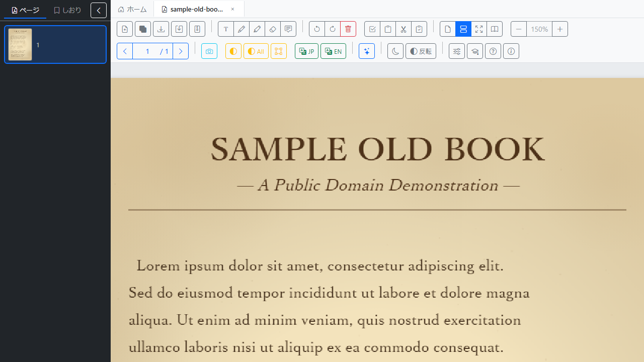Go to the previous page

pos(125,51)
